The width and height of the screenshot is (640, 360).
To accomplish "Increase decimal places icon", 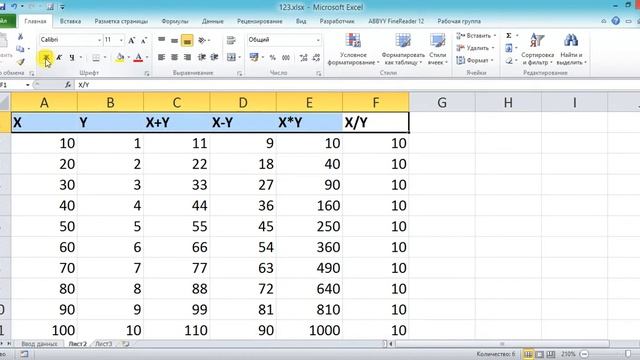I will click(x=303, y=58).
